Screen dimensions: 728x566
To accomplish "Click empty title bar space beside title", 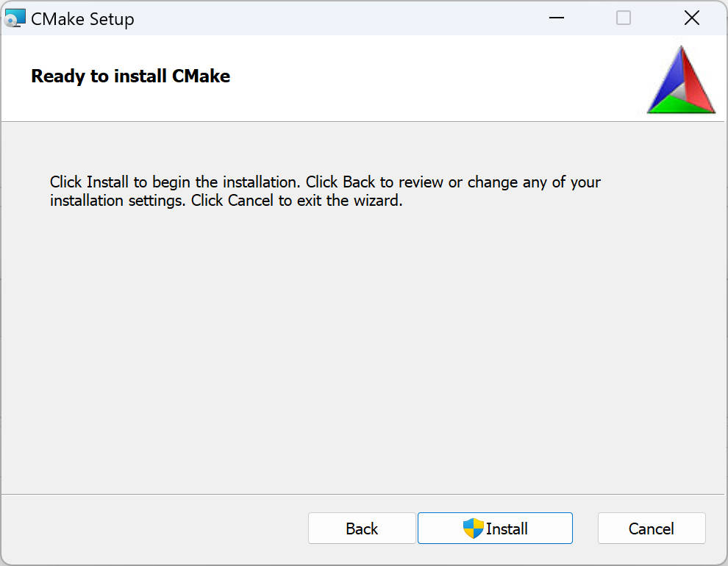I will [331, 18].
